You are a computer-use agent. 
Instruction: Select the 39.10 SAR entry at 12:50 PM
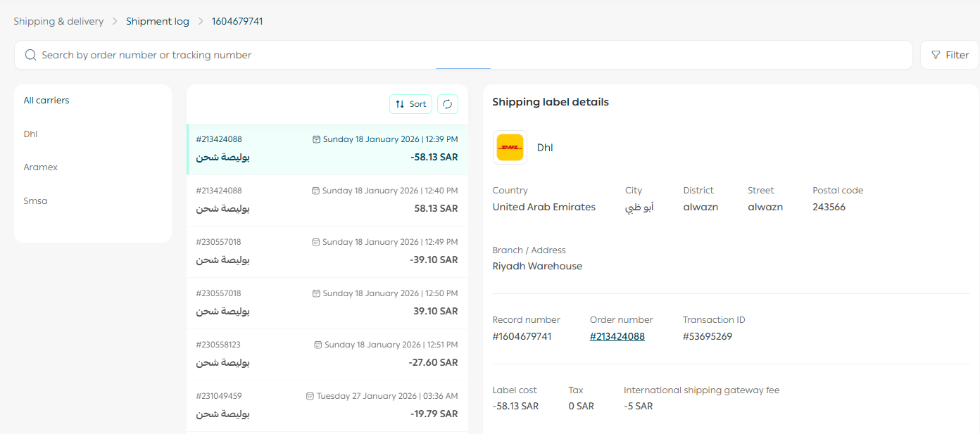pyautogui.click(x=327, y=302)
